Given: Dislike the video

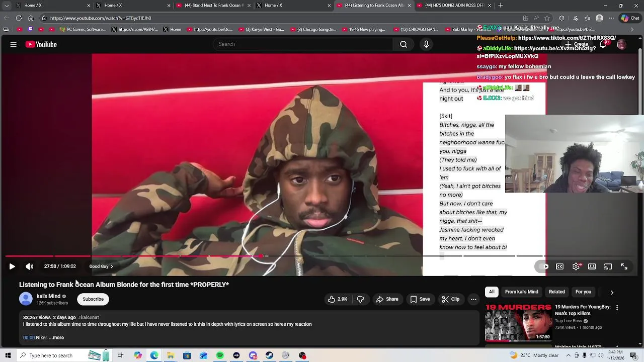Looking at the screenshot, I should click(x=360, y=299).
